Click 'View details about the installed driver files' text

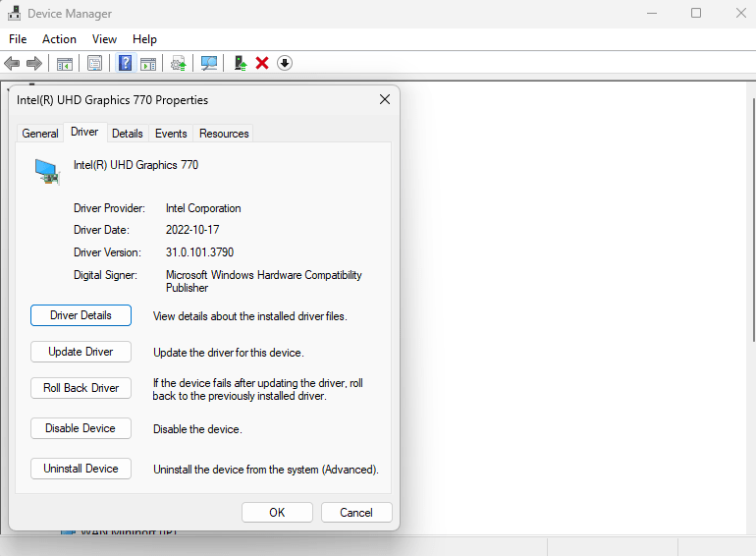(249, 316)
